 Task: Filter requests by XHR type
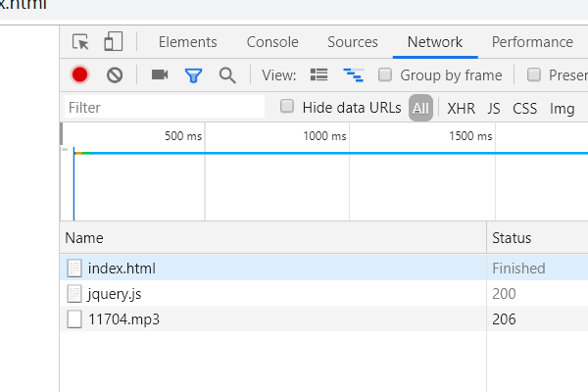462,108
